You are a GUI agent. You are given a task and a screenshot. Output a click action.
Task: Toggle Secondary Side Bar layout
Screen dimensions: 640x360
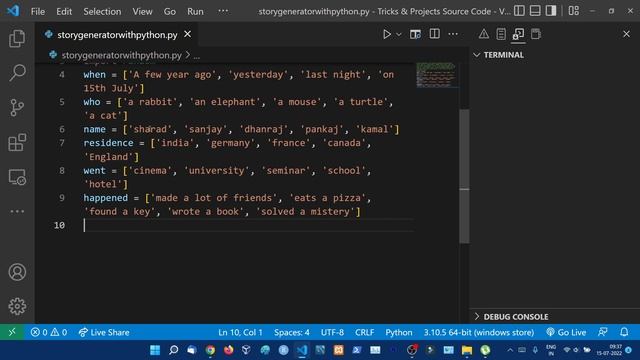[551, 11]
